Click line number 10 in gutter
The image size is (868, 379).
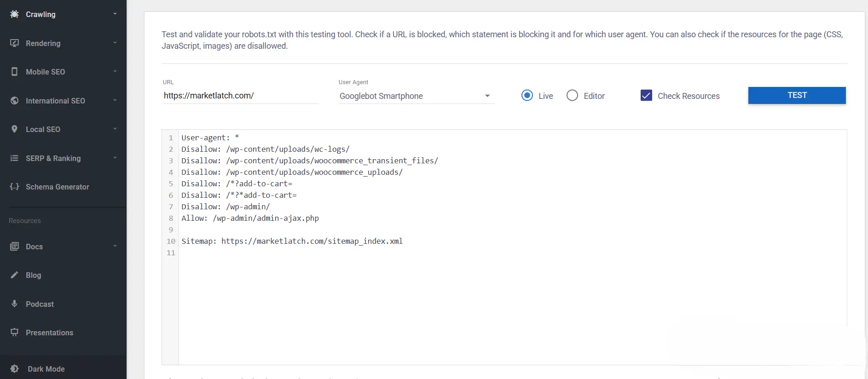tap(171, 241)
